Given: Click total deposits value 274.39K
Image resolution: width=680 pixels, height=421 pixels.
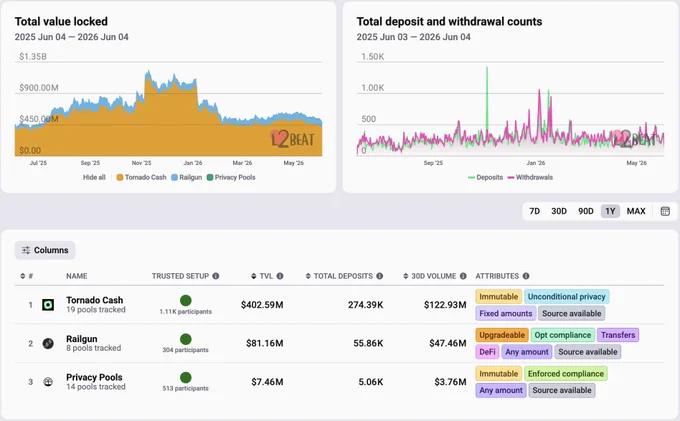Looking at the screenshot, I should [366, 305].
